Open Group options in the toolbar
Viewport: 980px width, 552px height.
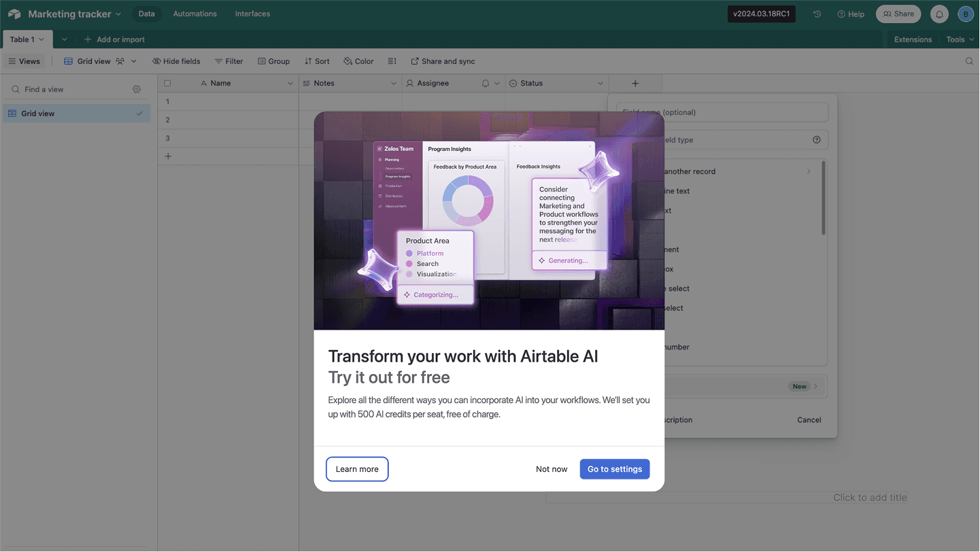273,61
